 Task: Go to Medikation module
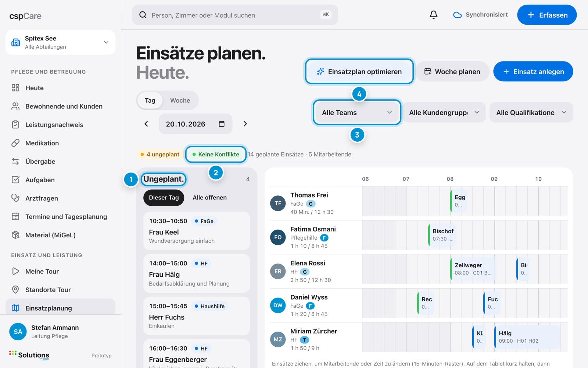coord(61,143)
